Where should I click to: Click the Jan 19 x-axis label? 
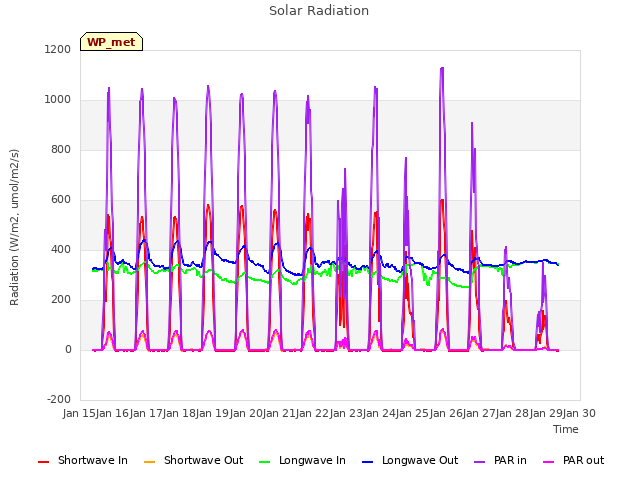213,413
